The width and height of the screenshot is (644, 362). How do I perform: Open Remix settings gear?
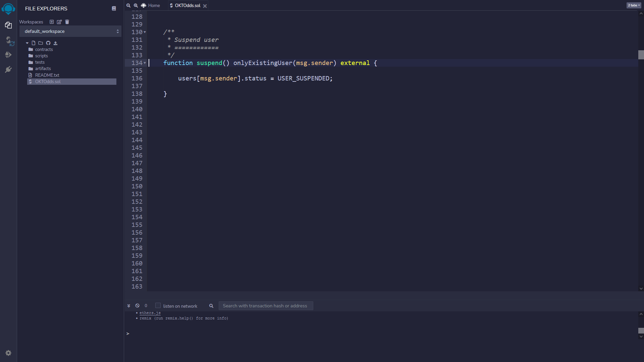(x=8, y=353)
